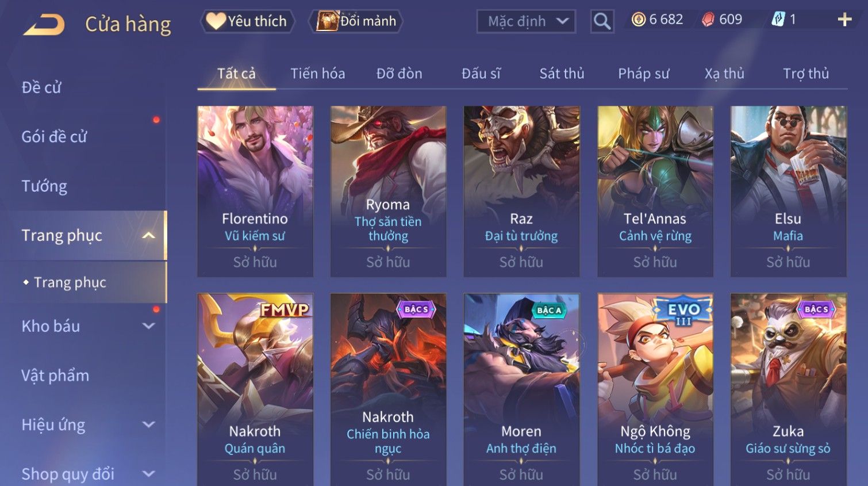Open the Mặc định sort dropdown
Image resolution: width=868 pixels, height=486 pixels.
coord(526,21)
